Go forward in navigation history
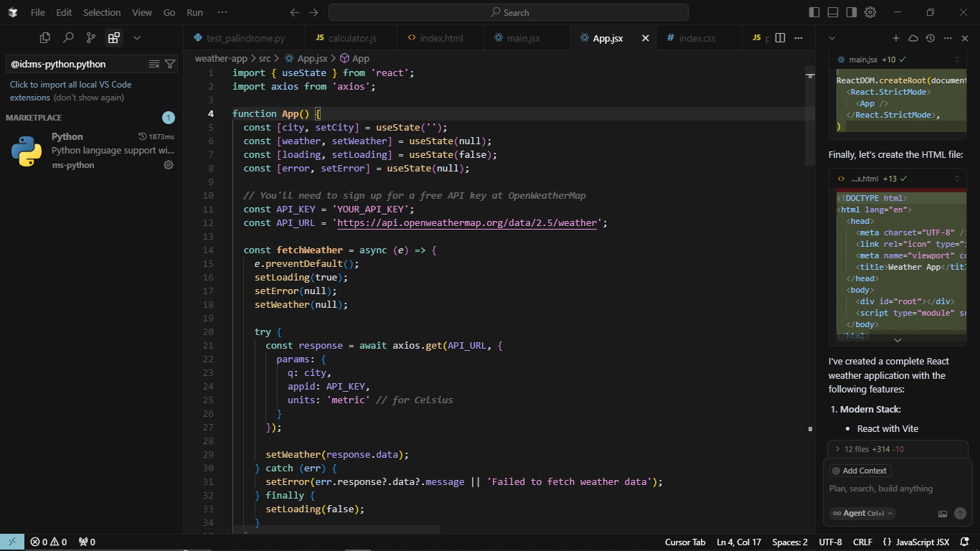The width and height of the screenshot is (980, 551). [313, 12]
